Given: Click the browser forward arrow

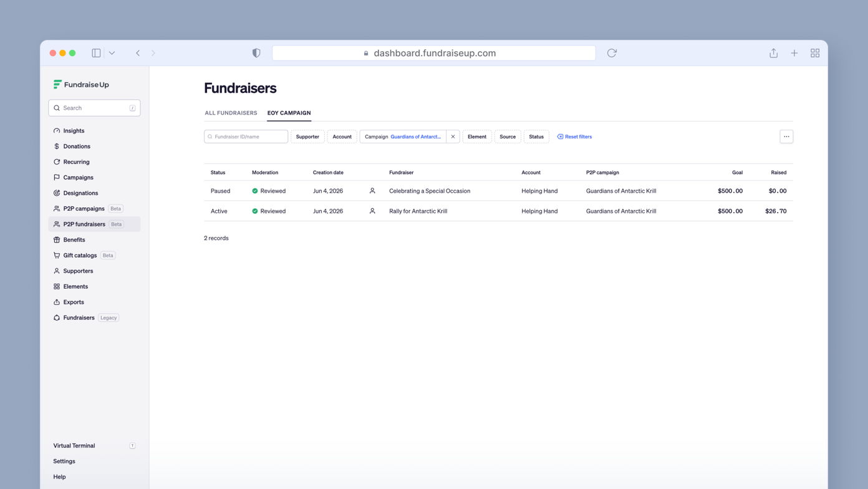Looking at the screenshot, I should (153, 53).
